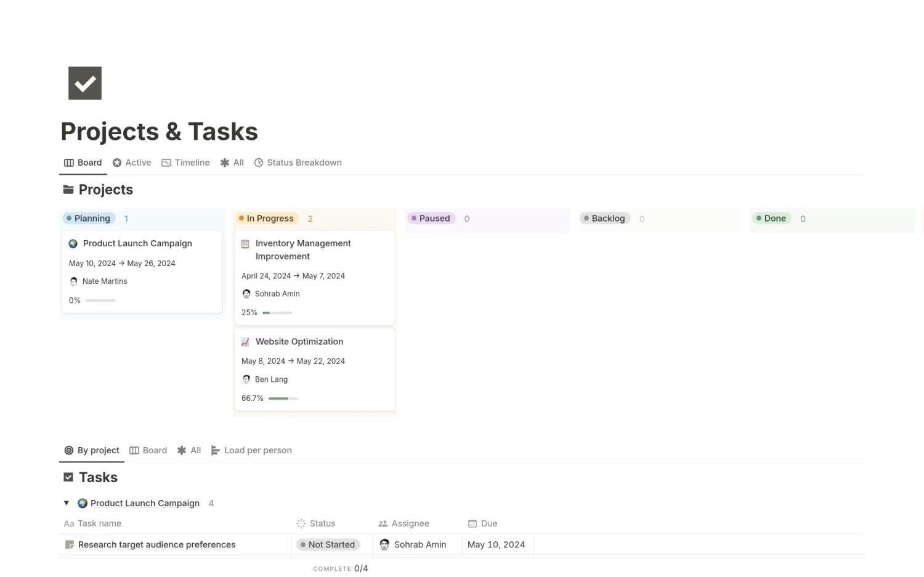Image resolution: width=924 pixels, height=577 pixels.
Task: Click the chart icon on Website Optimization card
Action: tap(245, 342)
